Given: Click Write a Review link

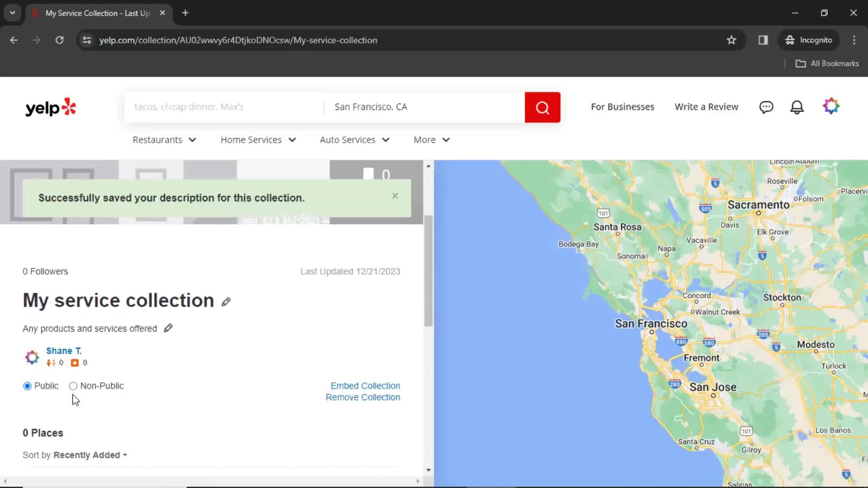Looking at the screenshot, I should click(x=706, y=107).
